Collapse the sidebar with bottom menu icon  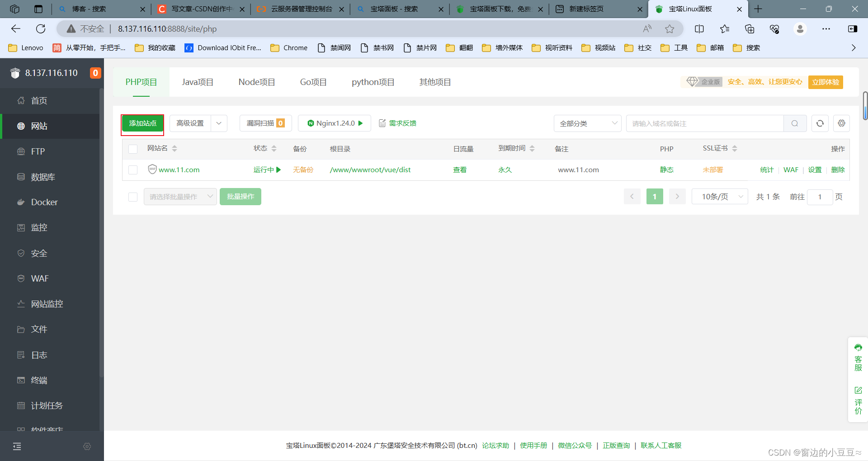[x=17, y=447]
